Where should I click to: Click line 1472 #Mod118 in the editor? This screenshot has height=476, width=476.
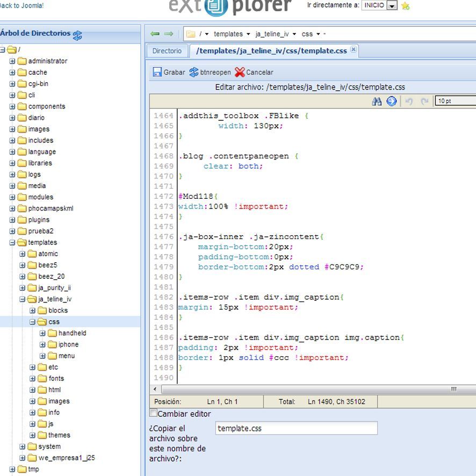coord(198,196)
